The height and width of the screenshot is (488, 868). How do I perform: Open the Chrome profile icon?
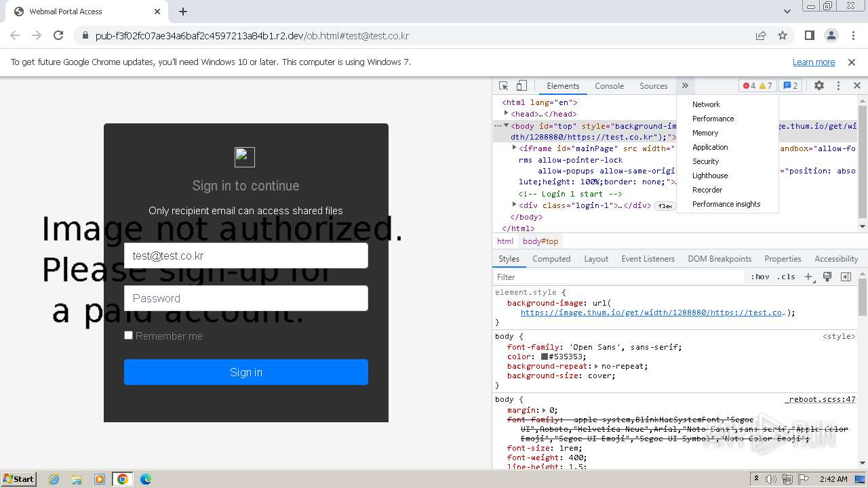click(831, 35)
